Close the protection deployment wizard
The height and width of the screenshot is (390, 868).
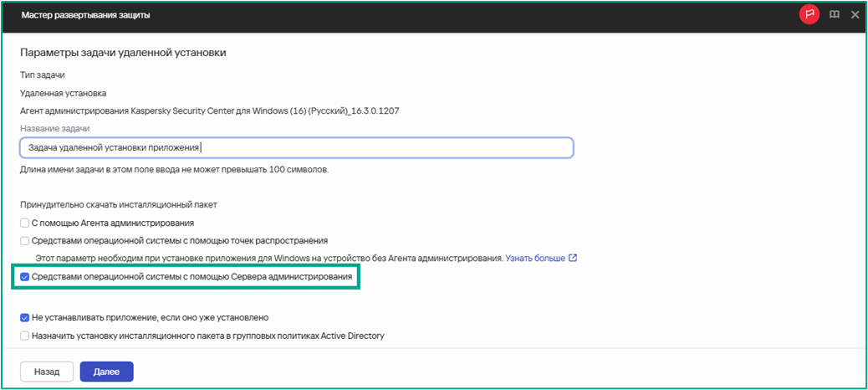[x=855, y=15]
